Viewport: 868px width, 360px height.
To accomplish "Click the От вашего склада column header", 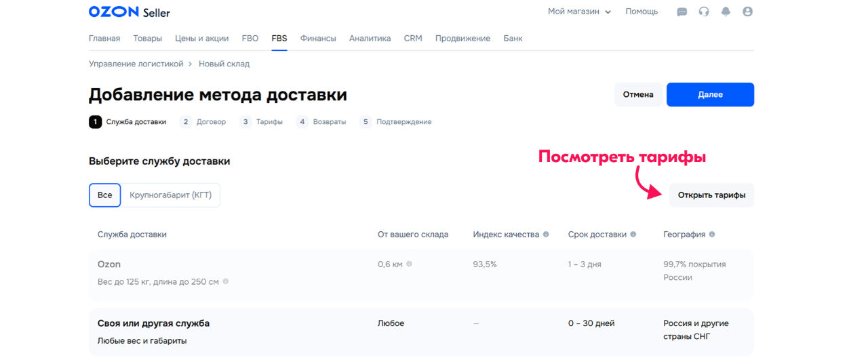I will click(413, 235).
